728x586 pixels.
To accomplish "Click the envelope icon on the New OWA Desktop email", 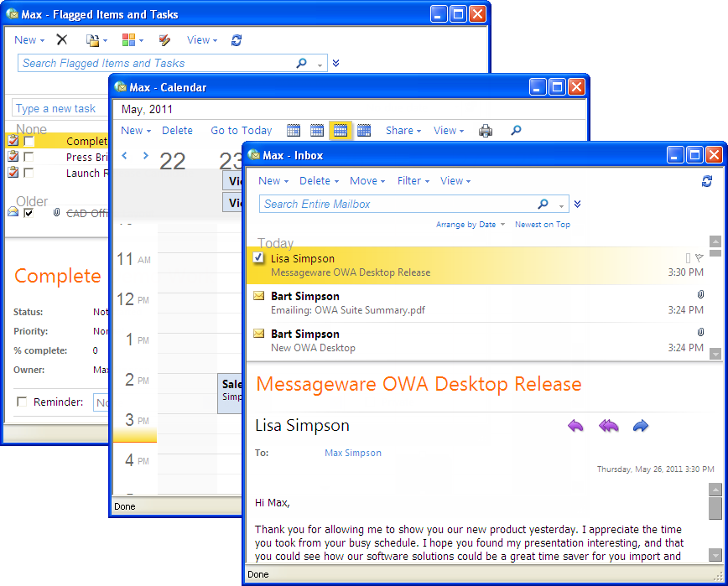I will click(x=258, y=333).
